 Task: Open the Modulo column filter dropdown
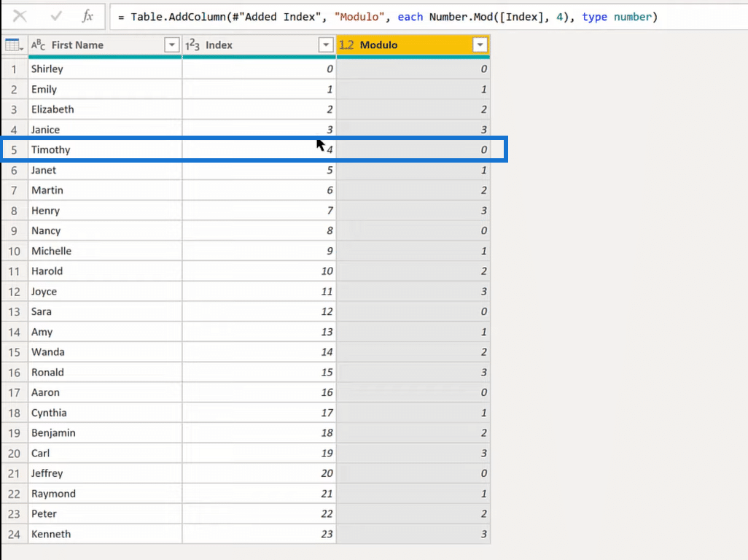click(x=480, y=44)
